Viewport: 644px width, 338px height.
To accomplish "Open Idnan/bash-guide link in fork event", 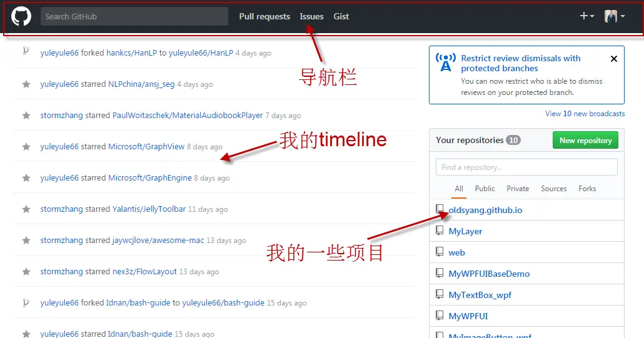I will tap(138, 303).
